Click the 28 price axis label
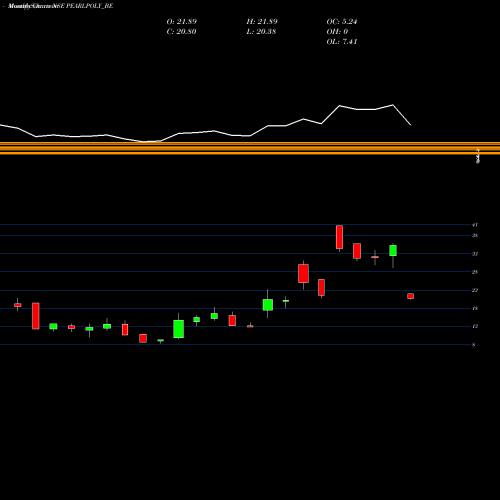 (475, 272)
